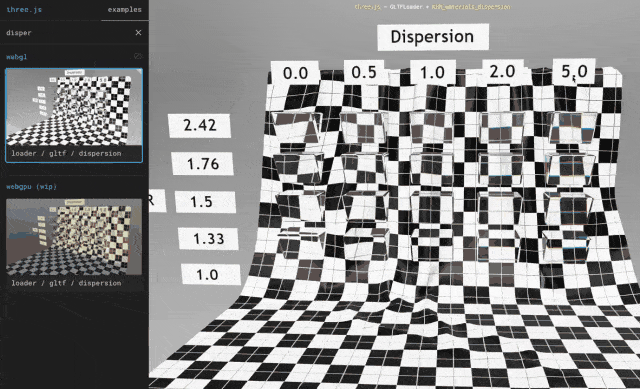Click the 2.42 IOR row label
The height and width of the screenshot is (389, 640).
[200, 125]
